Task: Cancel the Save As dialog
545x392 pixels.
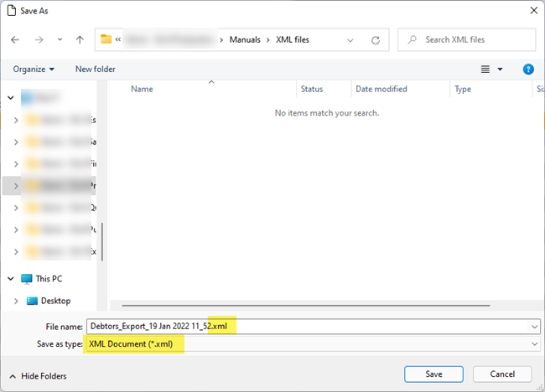Action: click(x=501, y=374)
